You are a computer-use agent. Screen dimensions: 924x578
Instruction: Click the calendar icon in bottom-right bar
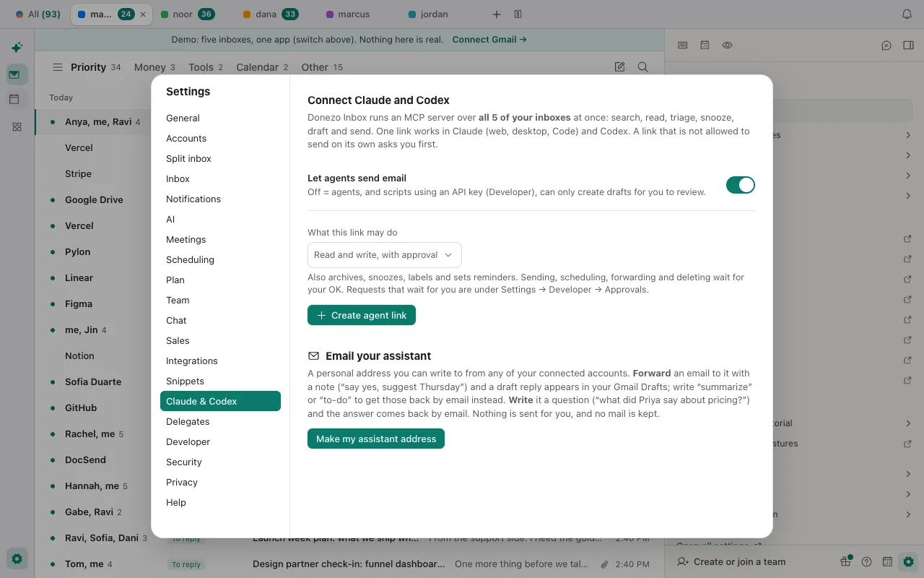coord(888,561)
